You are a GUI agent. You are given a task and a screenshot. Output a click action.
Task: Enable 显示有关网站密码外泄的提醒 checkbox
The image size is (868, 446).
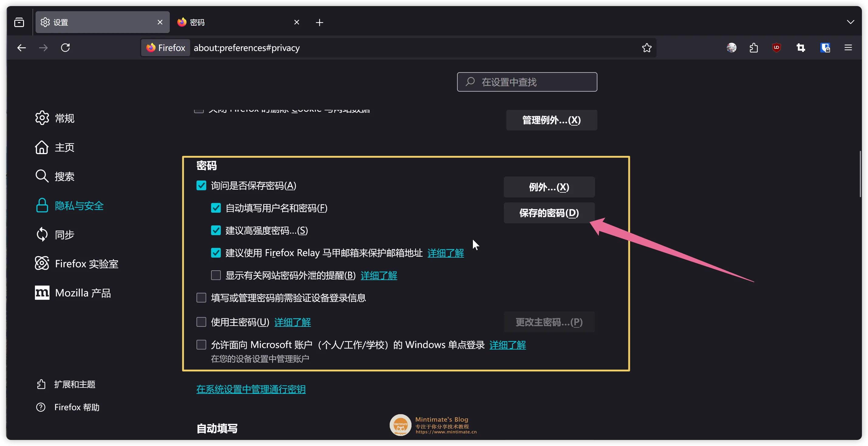click(x=216, y=275)
